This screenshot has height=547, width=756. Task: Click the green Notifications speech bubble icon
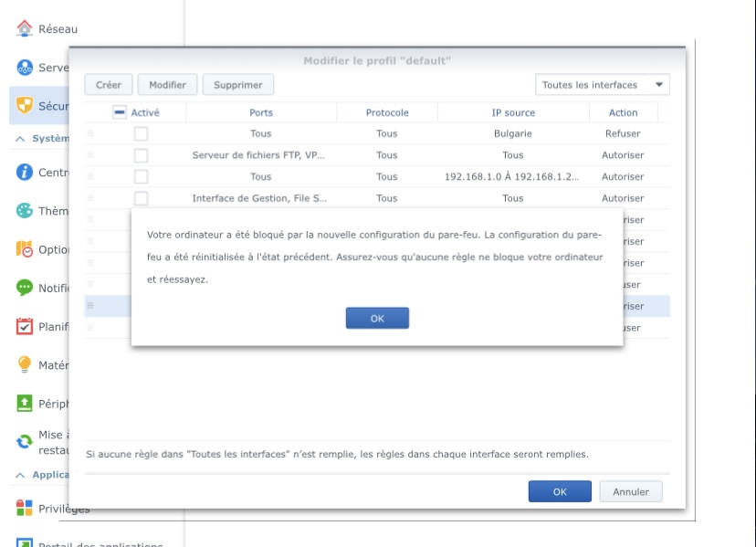[x=25, y=288]
